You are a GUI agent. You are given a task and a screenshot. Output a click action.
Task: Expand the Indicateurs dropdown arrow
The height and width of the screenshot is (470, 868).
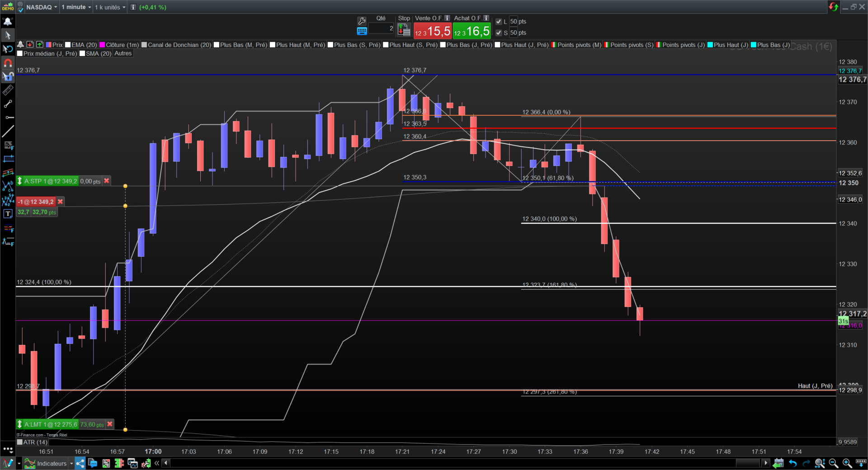click(71, 463)
